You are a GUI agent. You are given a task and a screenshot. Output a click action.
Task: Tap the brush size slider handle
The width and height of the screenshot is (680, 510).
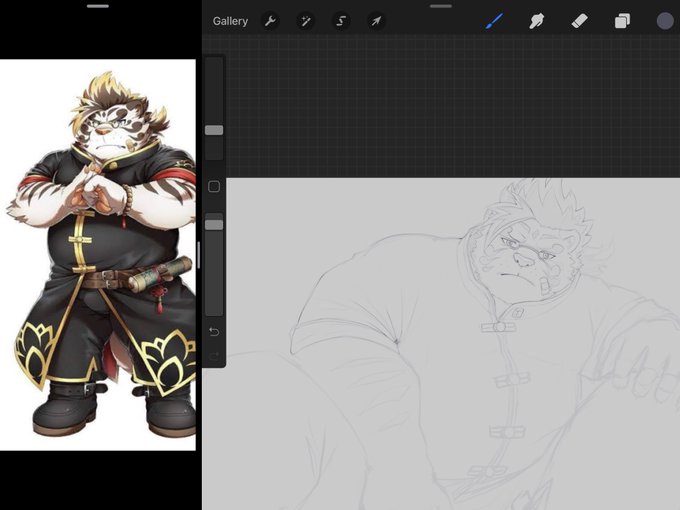tap(214, 130)
